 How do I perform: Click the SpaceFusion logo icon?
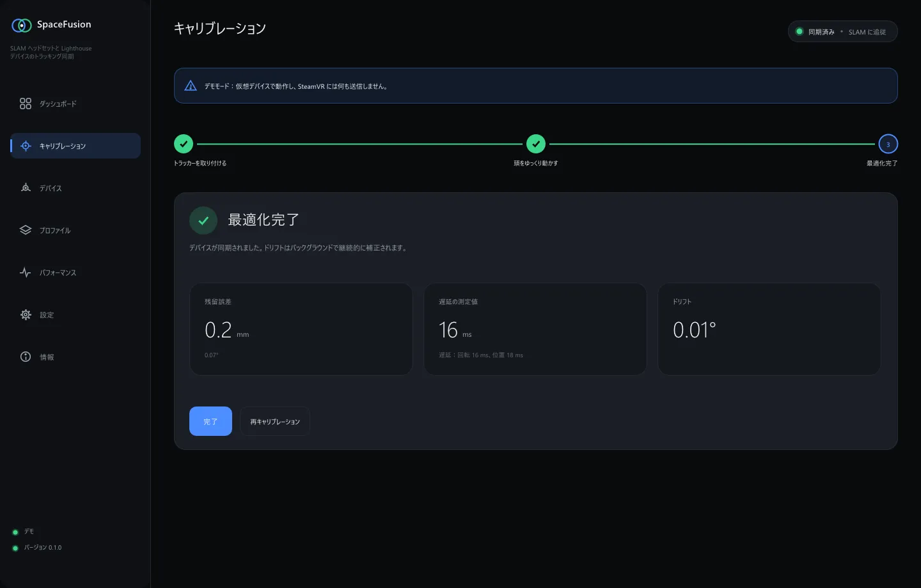(22, 25)
